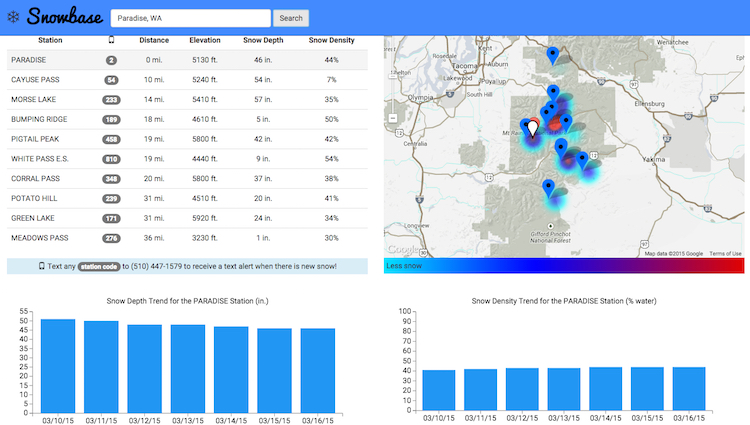The height and width of the screenshot is (425, 750).
Task: Click station code badge 233 for Morse Lake
Action: click(x=111, y=99)
